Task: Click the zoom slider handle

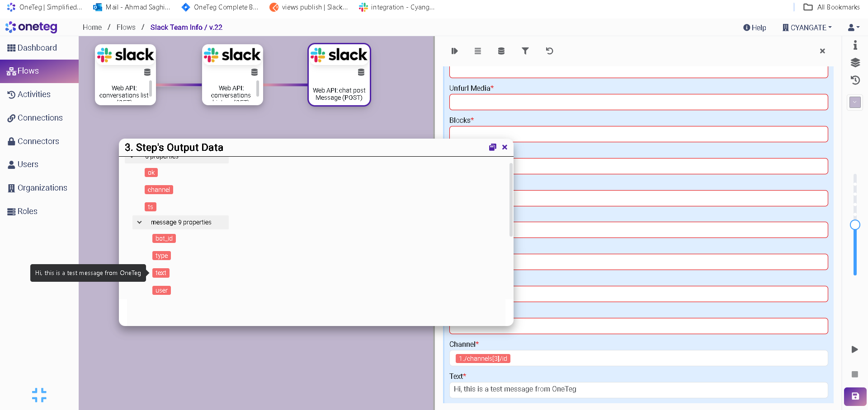Action: coord(855,225)
